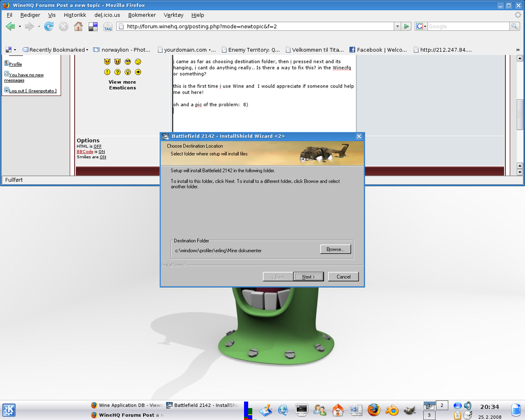
Task: Switch to Wine Application DB taskbar entry
Action: pyautogui.click(x=127, y=405)
